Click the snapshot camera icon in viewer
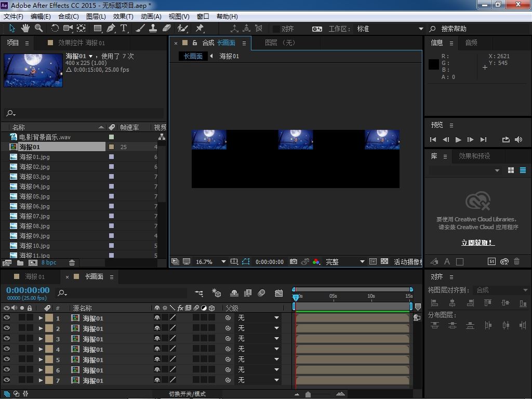This screenshot has height=399, width=532. (x=294, y=262)
